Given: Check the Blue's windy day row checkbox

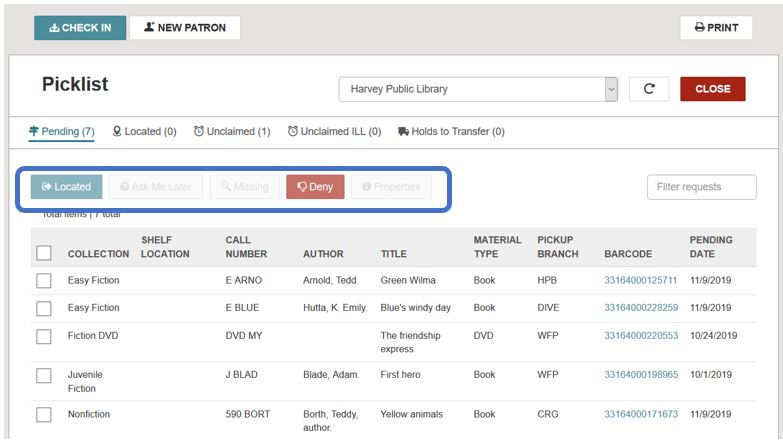Looking at the screenshot, I should pos(44,308).
